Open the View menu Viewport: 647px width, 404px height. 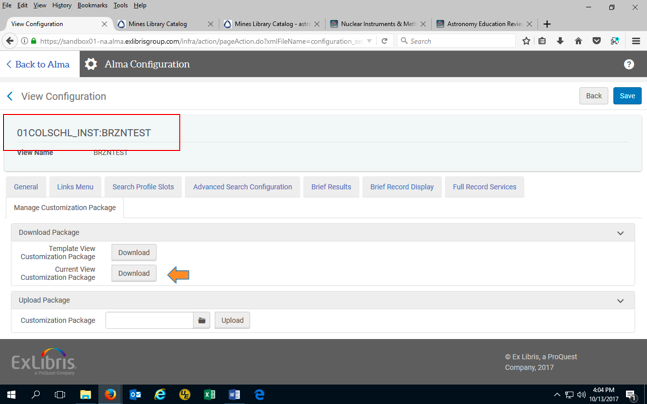pyautogui.click(x=40, y=5)
